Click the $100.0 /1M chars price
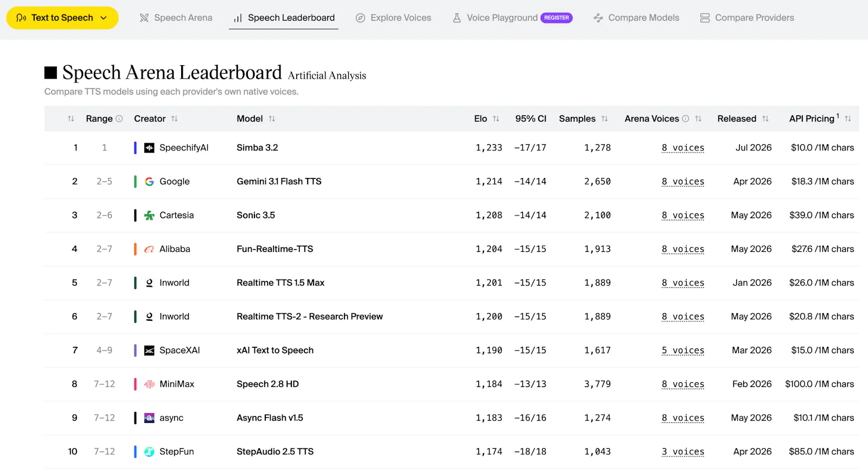This screenshot has width=868, height=476. (819, 384)
